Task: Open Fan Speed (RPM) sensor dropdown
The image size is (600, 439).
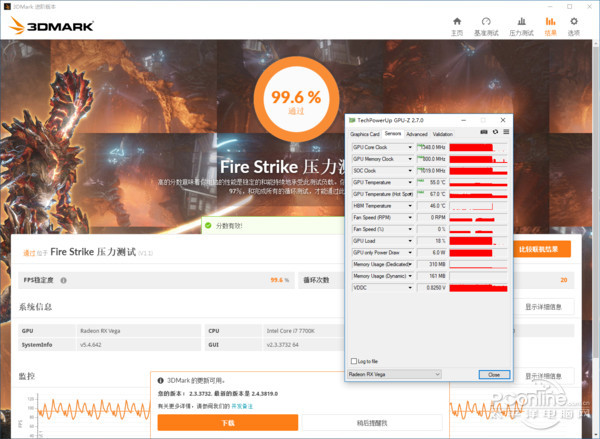Action: click(410, 217)
